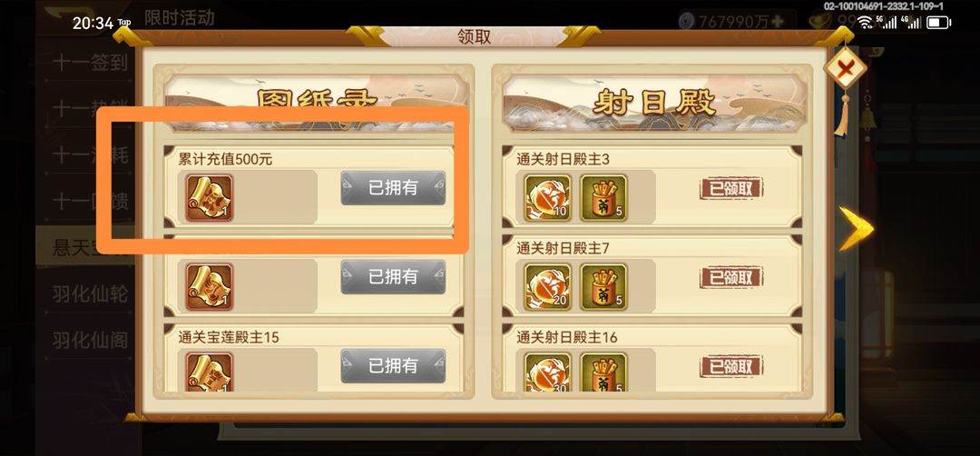Tap 已领取 stamp for 通关射日殿主16
The image size is (980, 456).
click(x=731, y=366)
